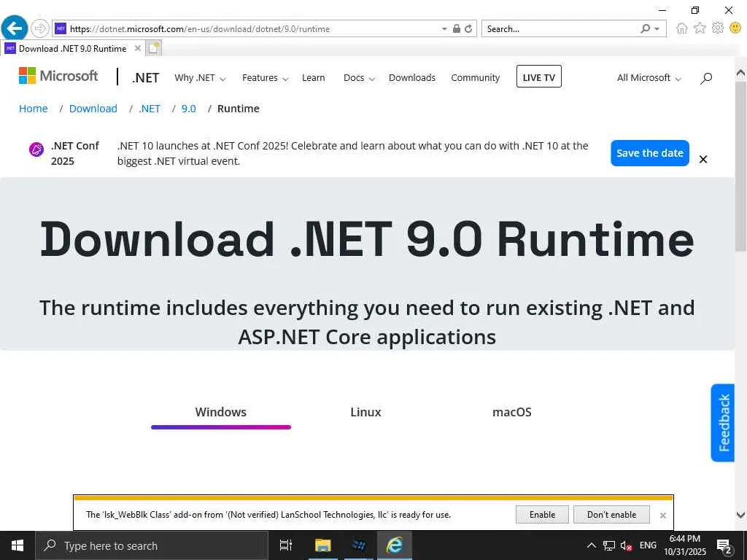
Task: Dismiss the .NET Conf banner
Action: pyautogui.click(x=703, y=159)
